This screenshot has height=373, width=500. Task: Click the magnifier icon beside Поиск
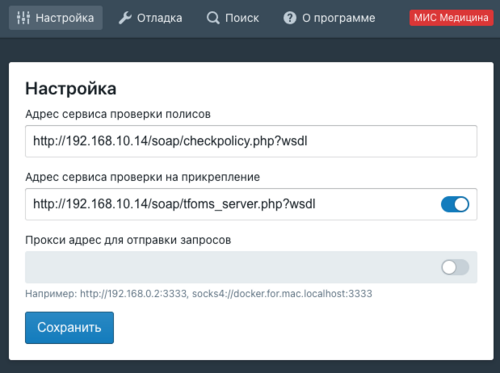coord(213,18)
